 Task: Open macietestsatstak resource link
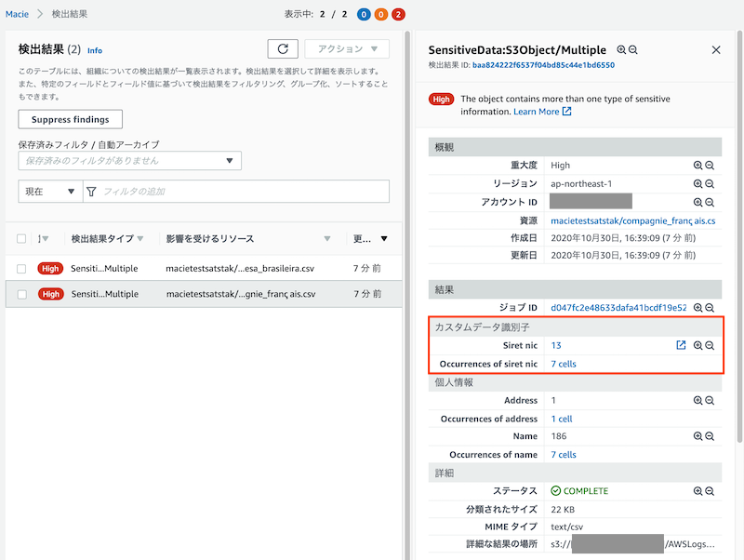coord(633,220)
